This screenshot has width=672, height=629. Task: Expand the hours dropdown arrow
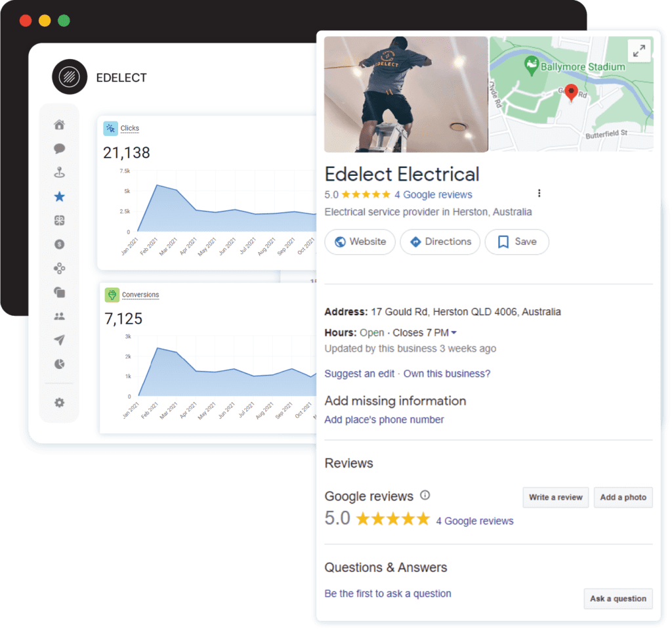tap(454, 333)
